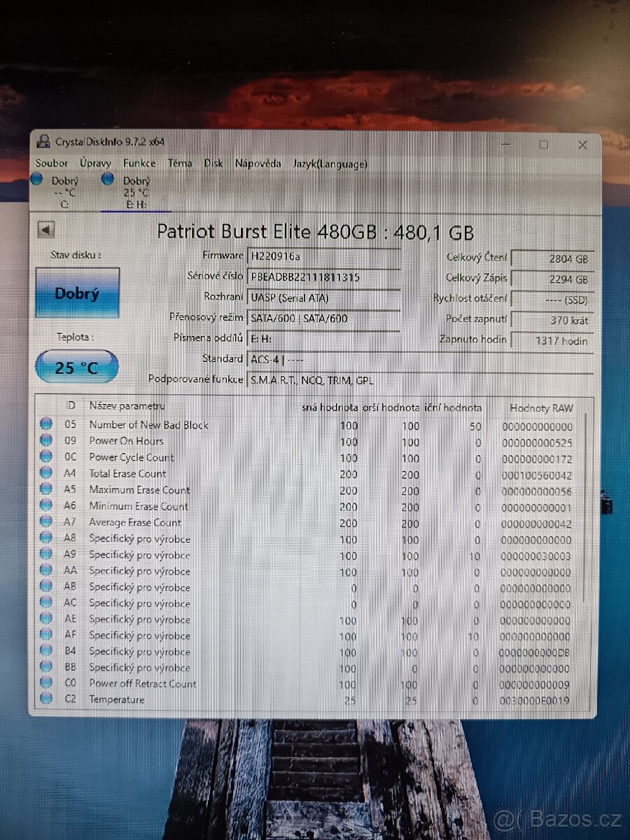Click the CrystalDiskInfo icon in the title bar
This screenshot has height=840, width=630.
coord(42,141)
